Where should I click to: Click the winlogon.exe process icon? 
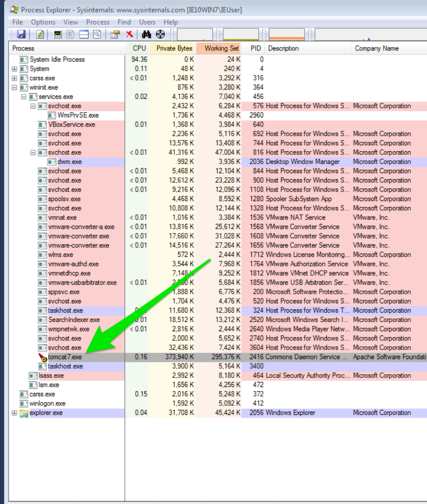24,403
